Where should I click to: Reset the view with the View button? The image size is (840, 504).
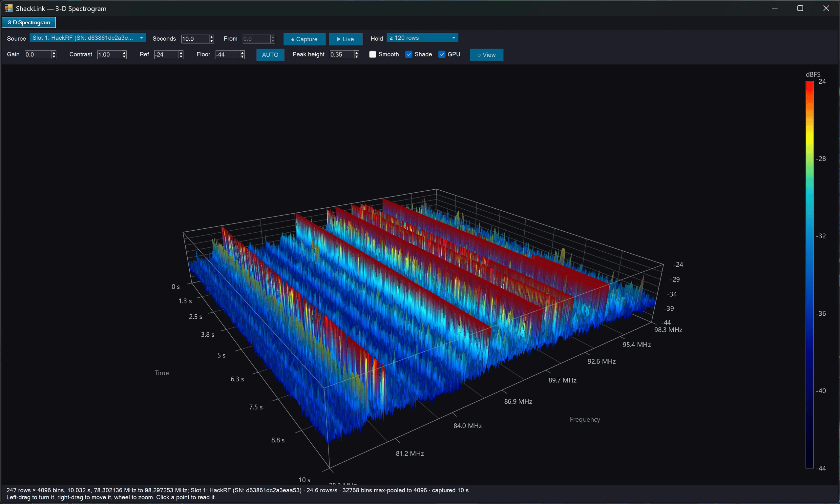(x=487, y=55)
